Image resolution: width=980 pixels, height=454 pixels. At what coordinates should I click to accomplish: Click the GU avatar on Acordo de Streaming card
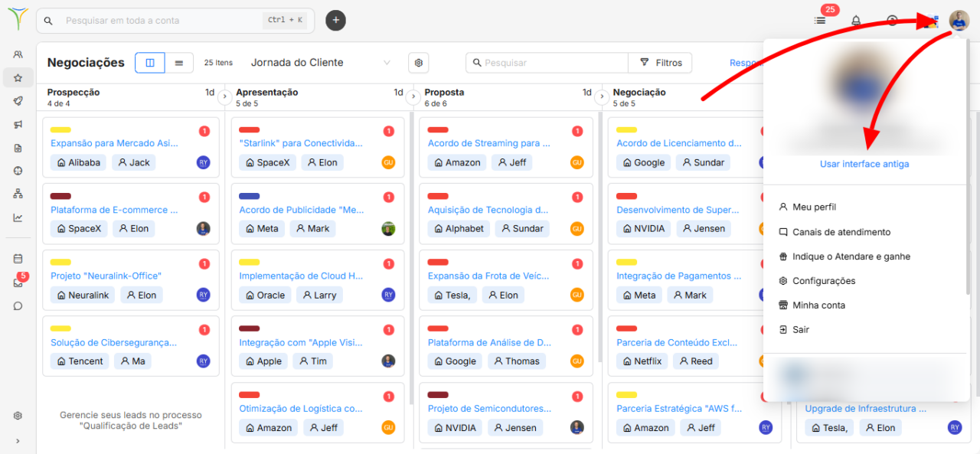click(577, 162)
